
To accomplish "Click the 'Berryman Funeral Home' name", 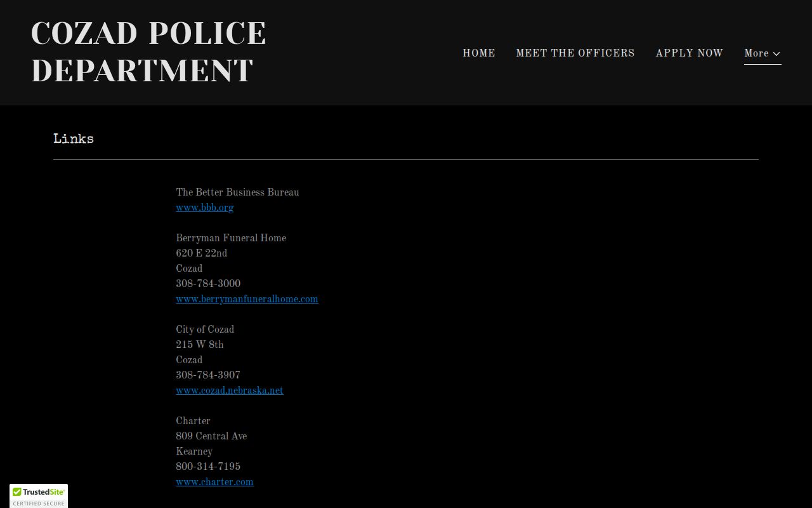I will (x=231, y=238).
